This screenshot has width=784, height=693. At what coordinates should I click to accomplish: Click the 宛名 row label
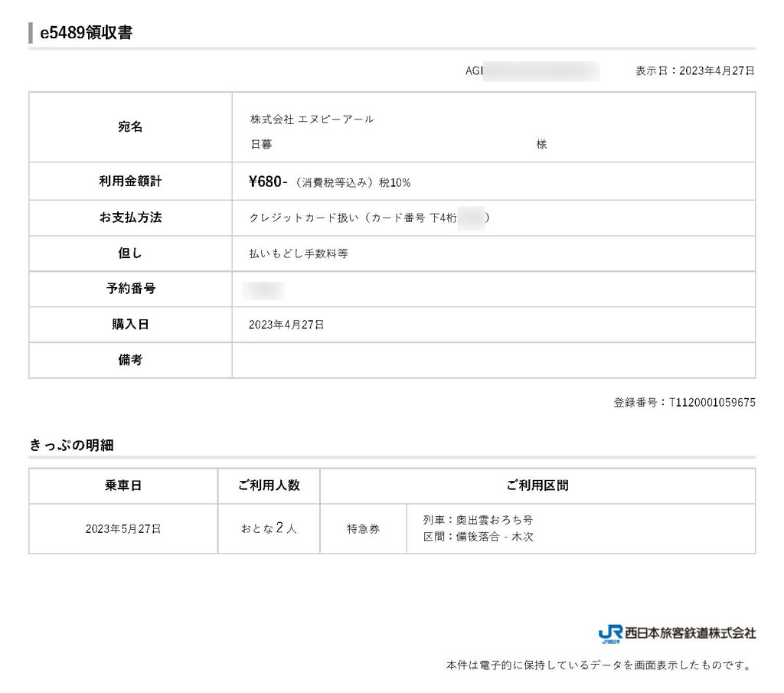[x=130, y=126]
